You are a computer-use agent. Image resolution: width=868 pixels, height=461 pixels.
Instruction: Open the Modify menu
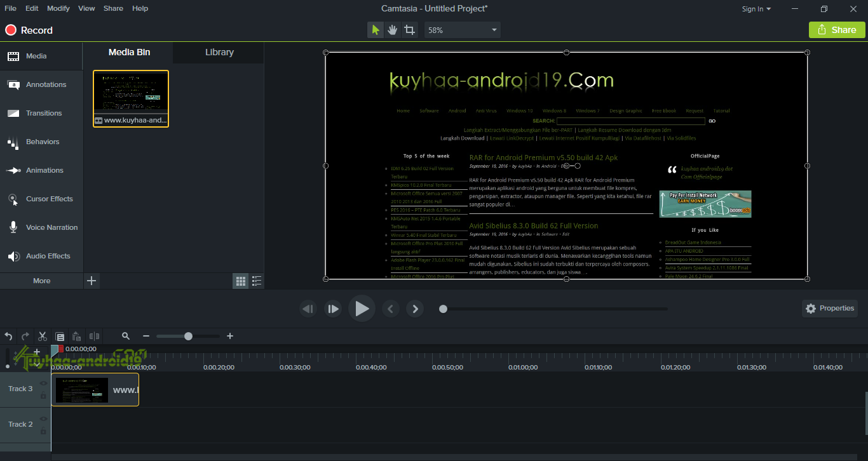coord(58,8)
